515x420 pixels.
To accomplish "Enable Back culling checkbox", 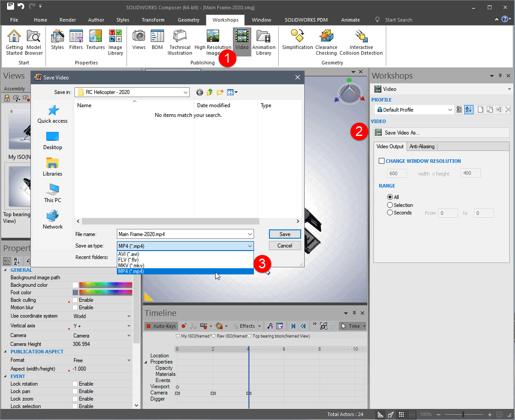I will coord(75,300).
